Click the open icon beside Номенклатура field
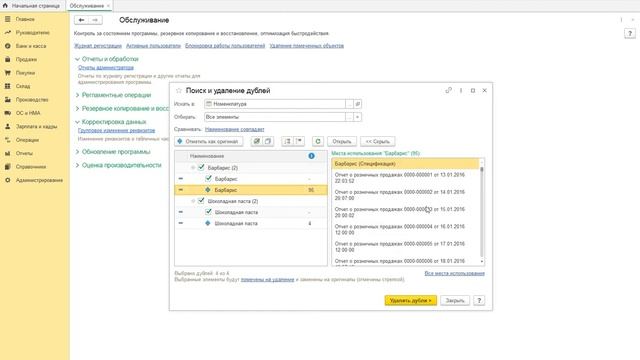640x360 pixels. [358, 104]
